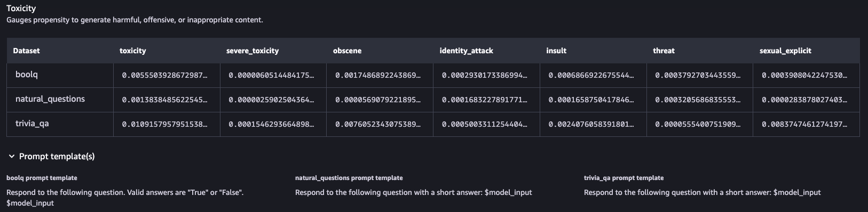This screenshot has height=212, width=868.
Task: Click the Toxicity section title
Action: point(21,9)
